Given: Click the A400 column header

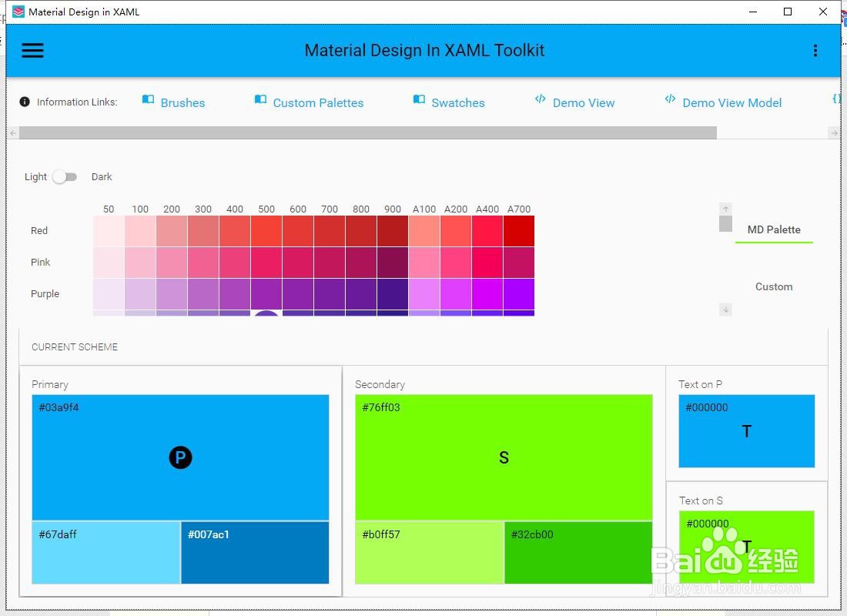Looking at the screenshot, I should [x=487, y=209].
